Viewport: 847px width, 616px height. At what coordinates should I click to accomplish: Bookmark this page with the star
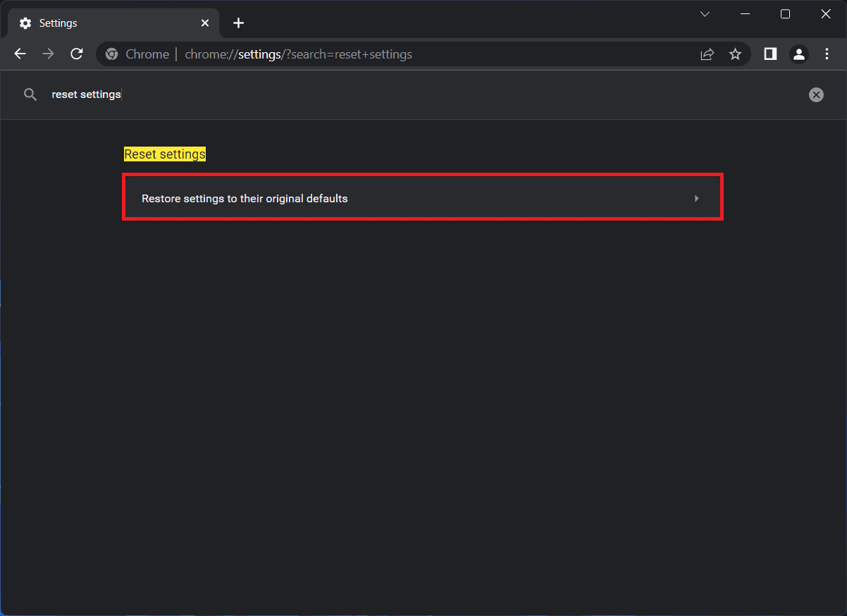[x=735, y=54]
